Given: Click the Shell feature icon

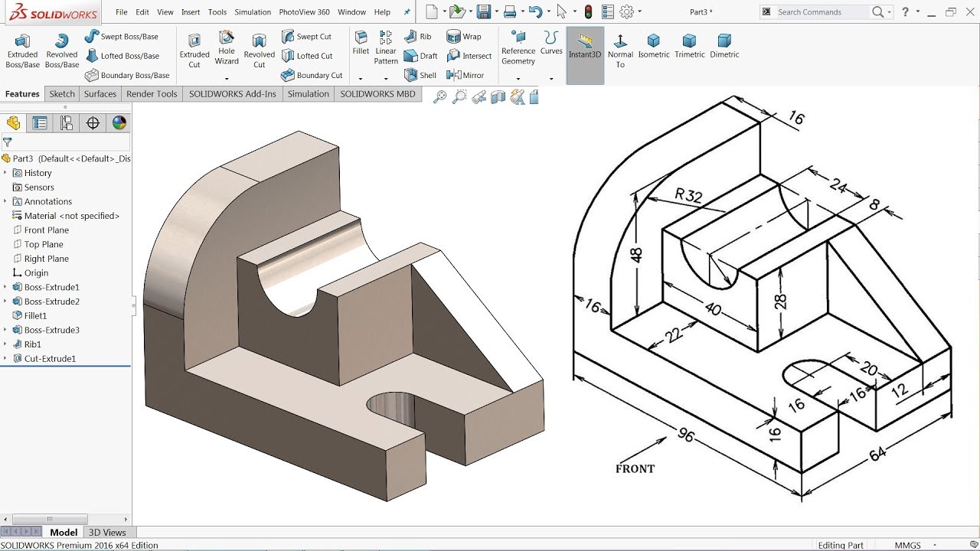Looking at the screenshot, I should click(x=420, y=75).
